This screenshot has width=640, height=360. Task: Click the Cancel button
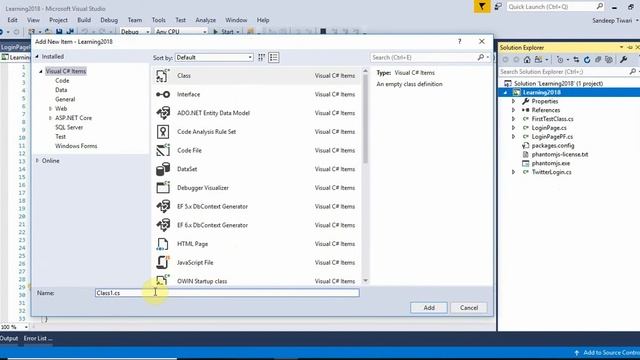click(469, 308)
